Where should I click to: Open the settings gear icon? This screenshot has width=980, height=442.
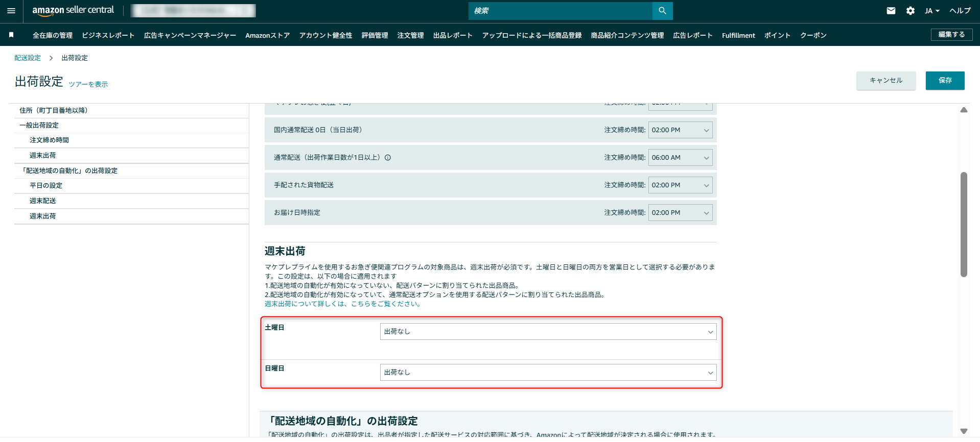click(x=910, y=11)
